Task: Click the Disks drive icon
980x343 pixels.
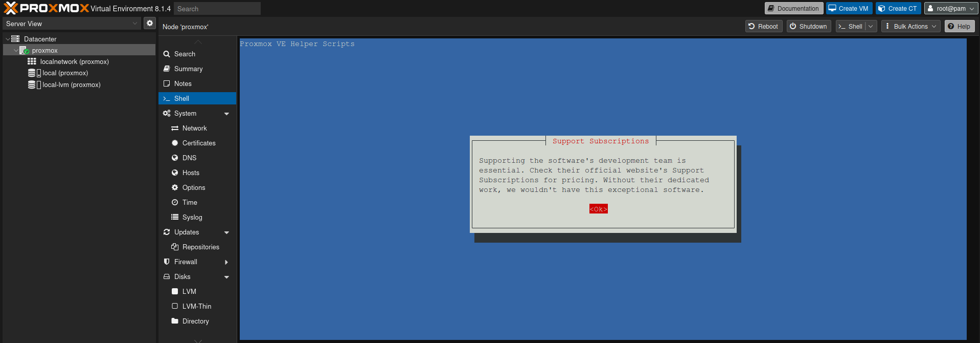Action: (167, 276)
